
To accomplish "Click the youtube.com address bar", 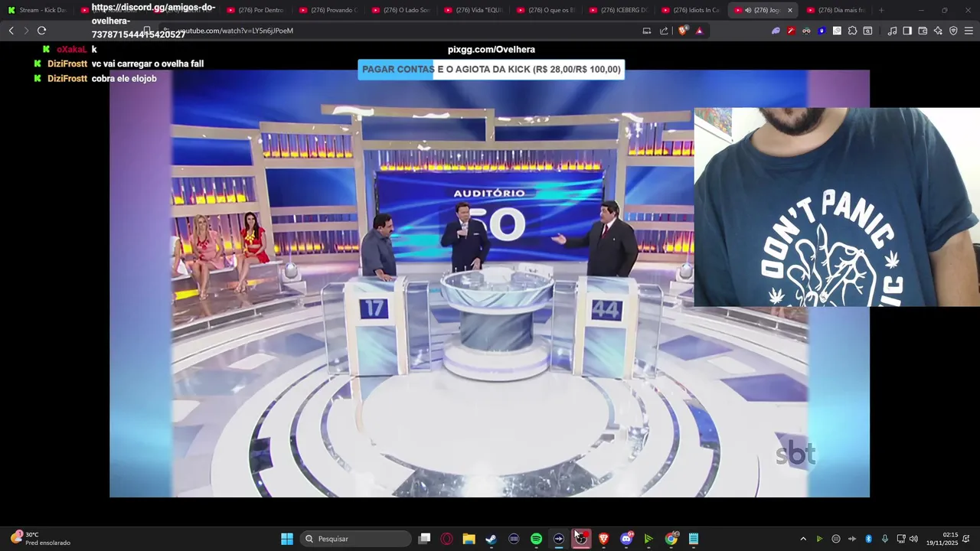I will point(398,31).
